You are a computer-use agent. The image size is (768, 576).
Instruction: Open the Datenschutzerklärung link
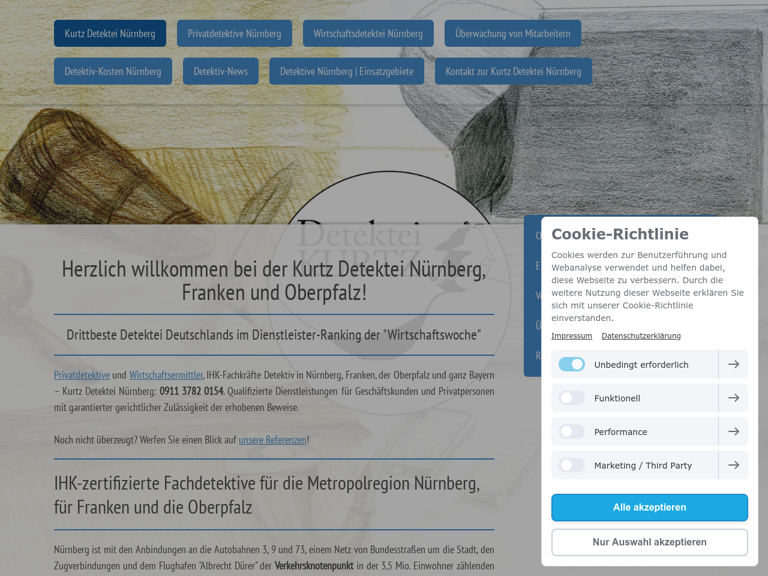(641, 336)
